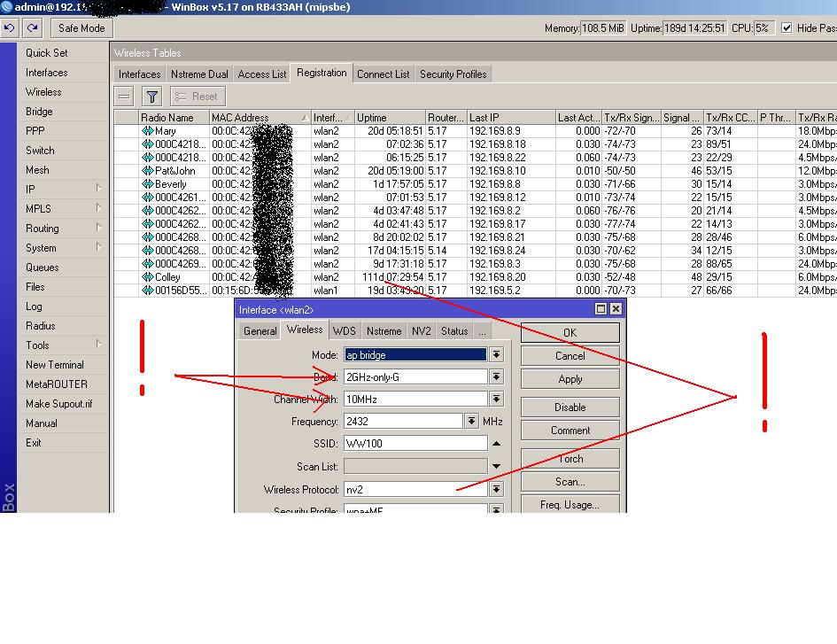Open the Status tab in wlan2 dialog

tap(454, 331)
